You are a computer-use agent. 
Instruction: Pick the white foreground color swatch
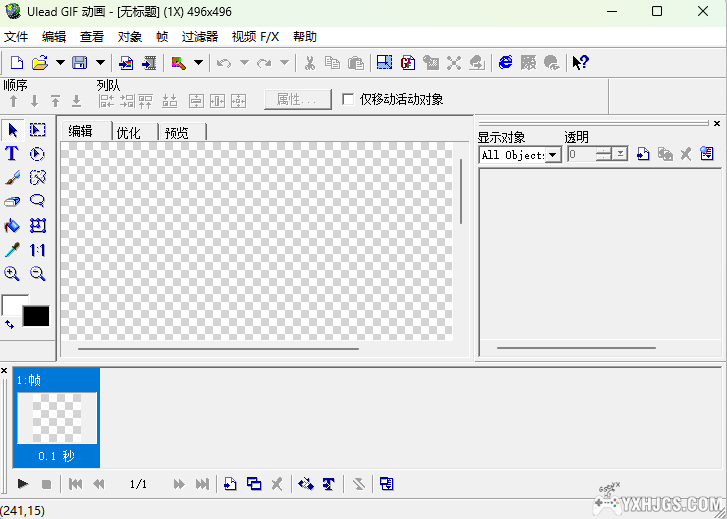click(x=13, y=305)
